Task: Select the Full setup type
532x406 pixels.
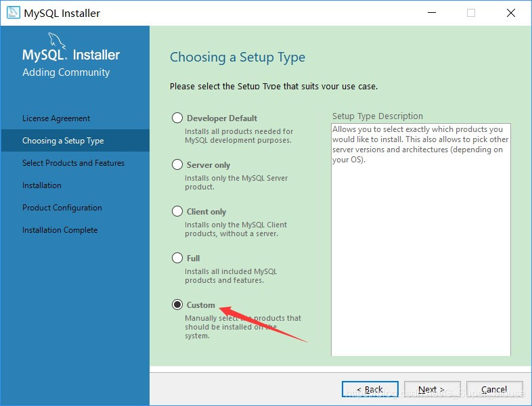Action: point(177,258)
